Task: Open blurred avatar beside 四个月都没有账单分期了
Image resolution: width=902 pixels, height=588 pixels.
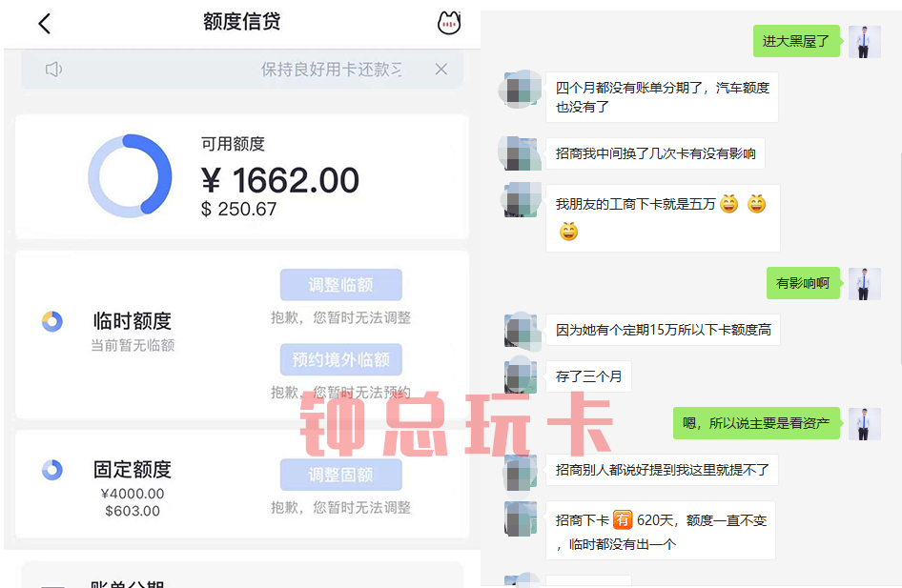Action: (521, 89)
